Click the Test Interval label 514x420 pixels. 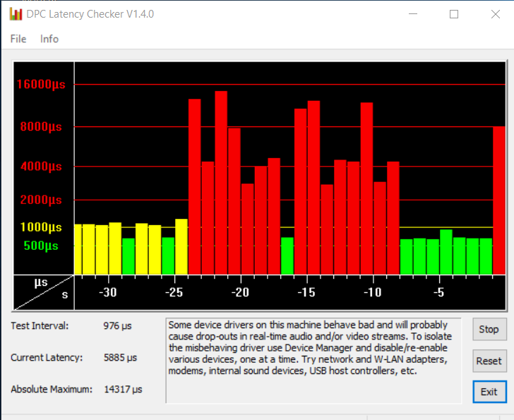point(40,326)
